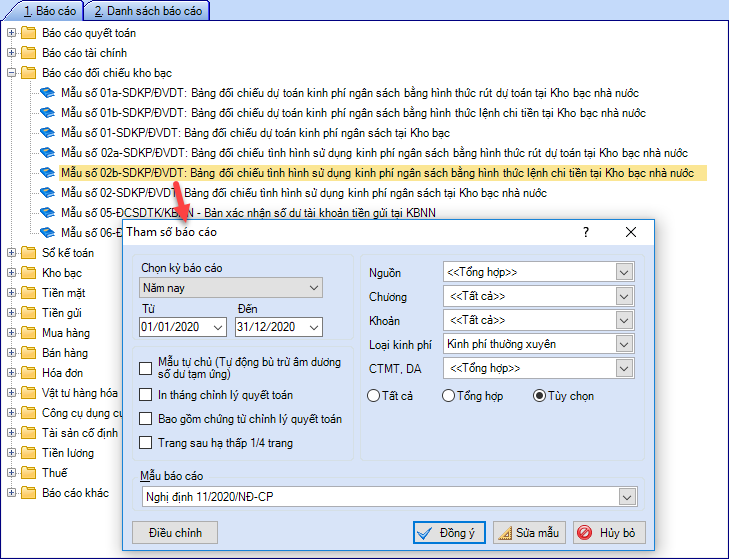Click folder icon of Tiền gửi
This screenshot has height=559, width=729.
tap(28, 313)
